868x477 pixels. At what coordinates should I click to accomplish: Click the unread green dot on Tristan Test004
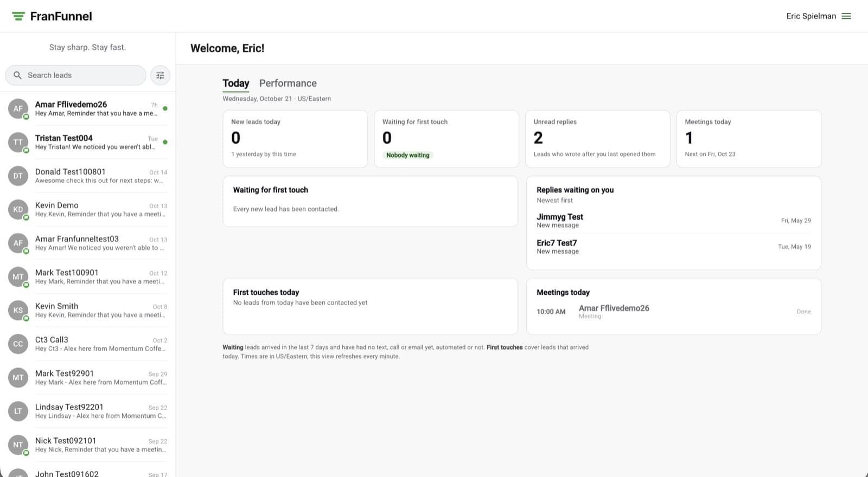pyautogui.click(x=165, y=142)
